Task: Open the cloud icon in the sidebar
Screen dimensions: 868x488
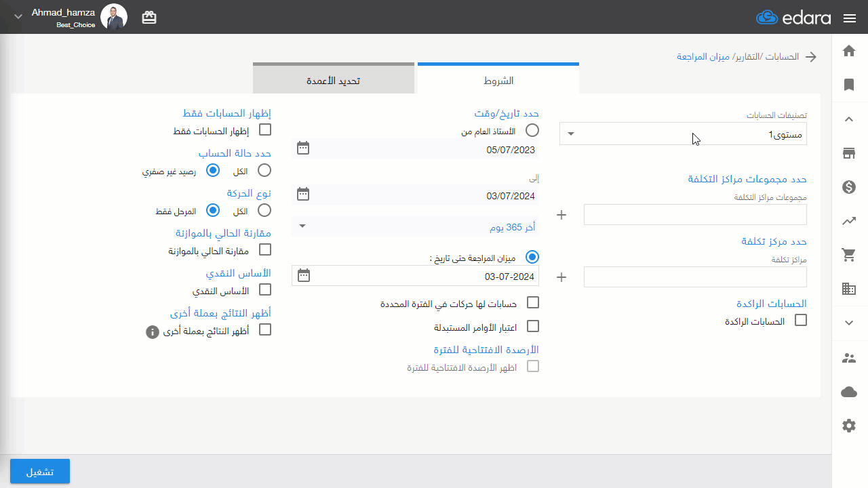Action: [x=848, y=392]
